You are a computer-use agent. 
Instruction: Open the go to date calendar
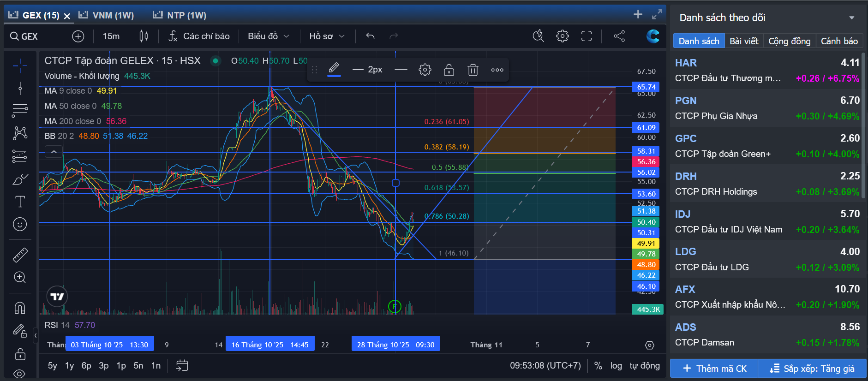[x=182, y=366]
